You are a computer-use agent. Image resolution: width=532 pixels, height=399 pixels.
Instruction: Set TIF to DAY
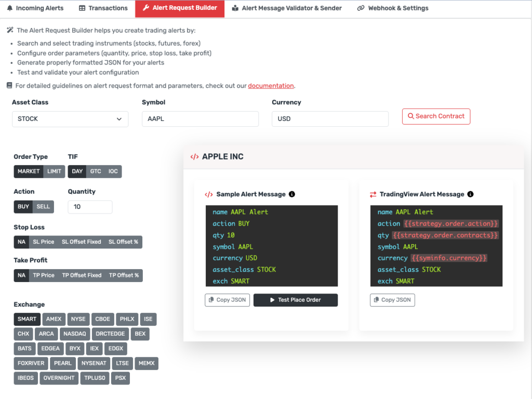77,171
